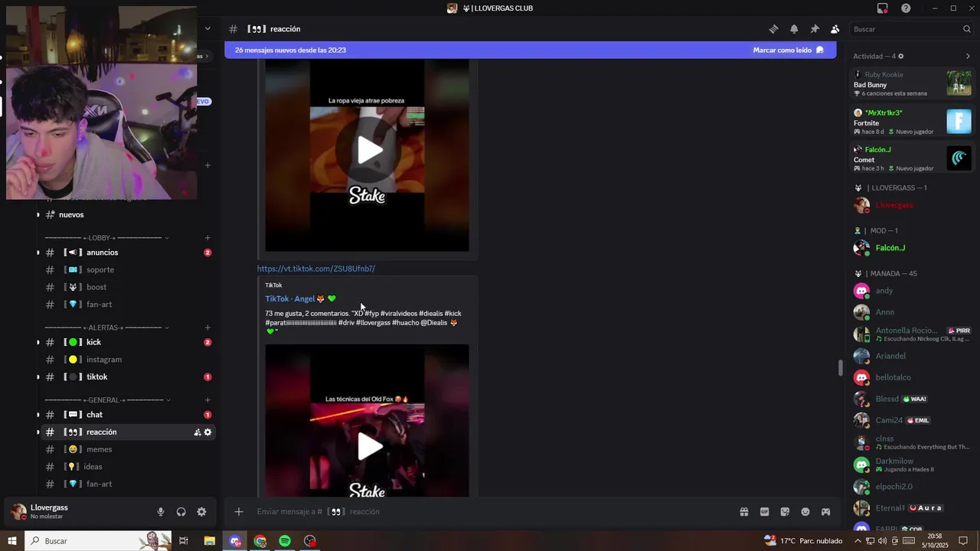Click the chat scrollbar thumb
980x551 pixels.
pos(840,368)
